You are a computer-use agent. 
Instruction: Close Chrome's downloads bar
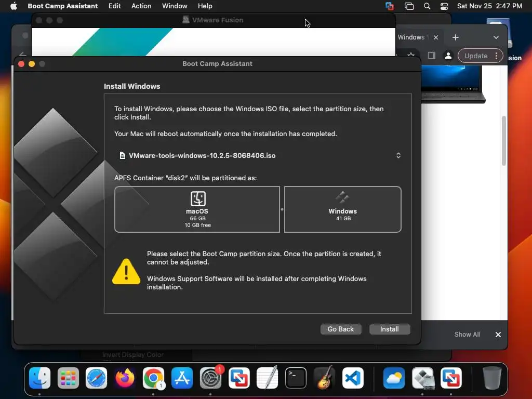[498, 335]
